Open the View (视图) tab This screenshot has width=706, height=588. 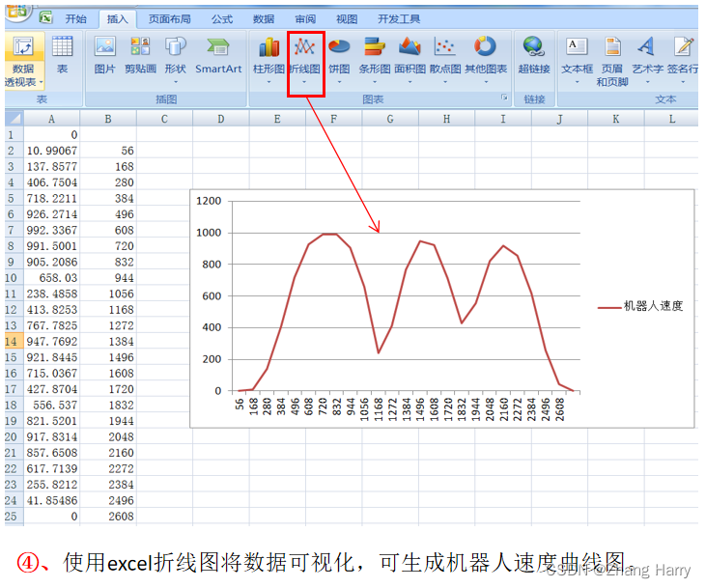tap(347, 19)
